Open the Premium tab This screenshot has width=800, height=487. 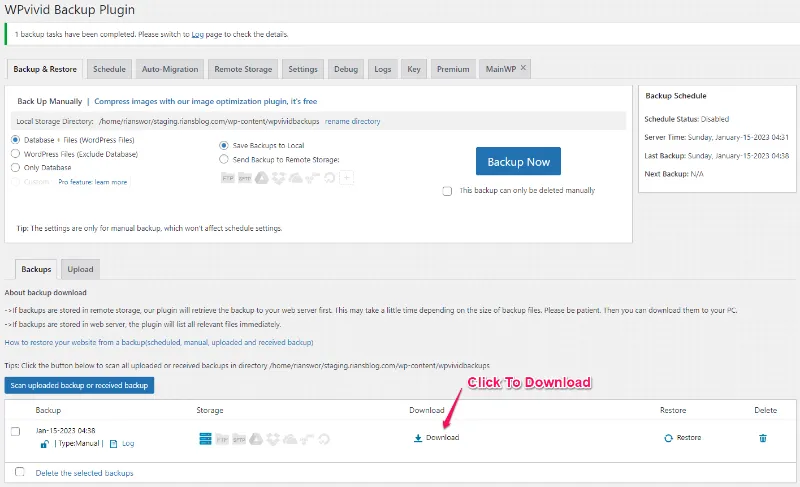tap(453, 69)
